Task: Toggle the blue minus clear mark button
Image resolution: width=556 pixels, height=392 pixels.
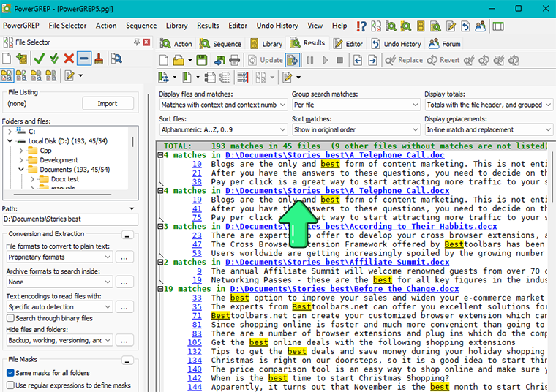Action: [x=83, y=59]
